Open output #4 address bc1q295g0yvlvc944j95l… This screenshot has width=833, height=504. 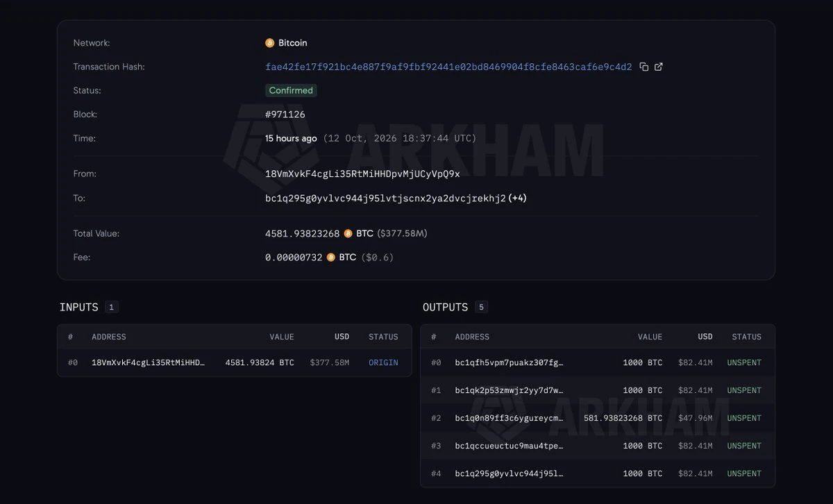[x=509, y=473]
